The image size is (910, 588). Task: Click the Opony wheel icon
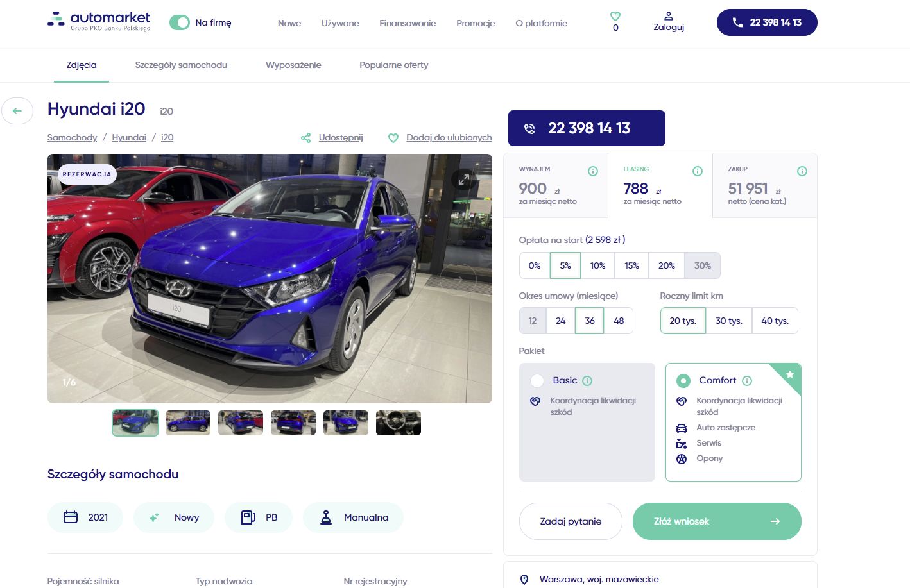tap(682, 458)
